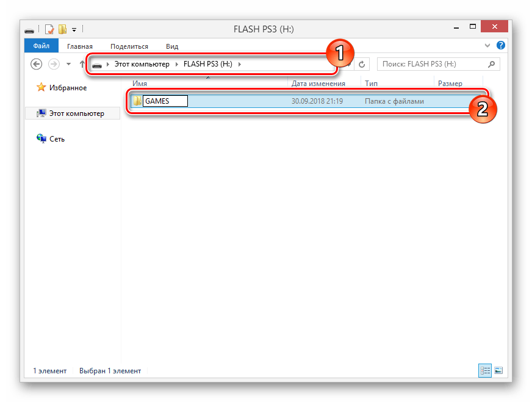The height and width of the screenshot is (402, 532).
Task: Click the Back navigation arrow
Action: [36, 64]
